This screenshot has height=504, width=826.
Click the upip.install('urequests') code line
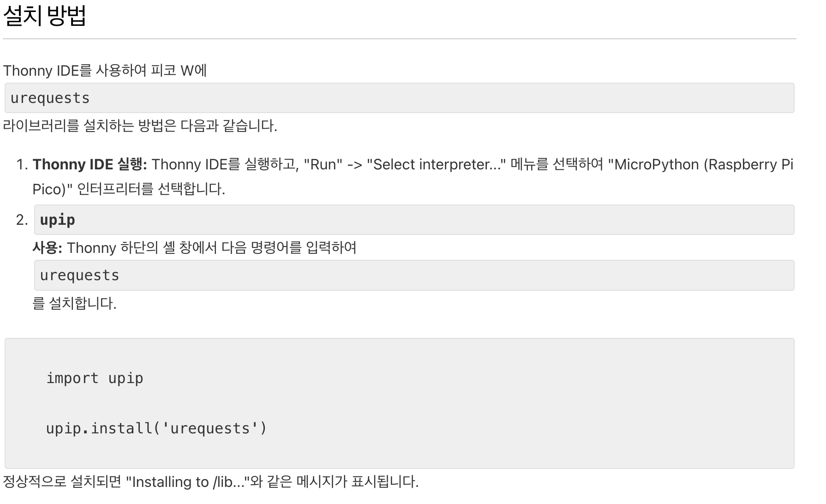(156, 428)
